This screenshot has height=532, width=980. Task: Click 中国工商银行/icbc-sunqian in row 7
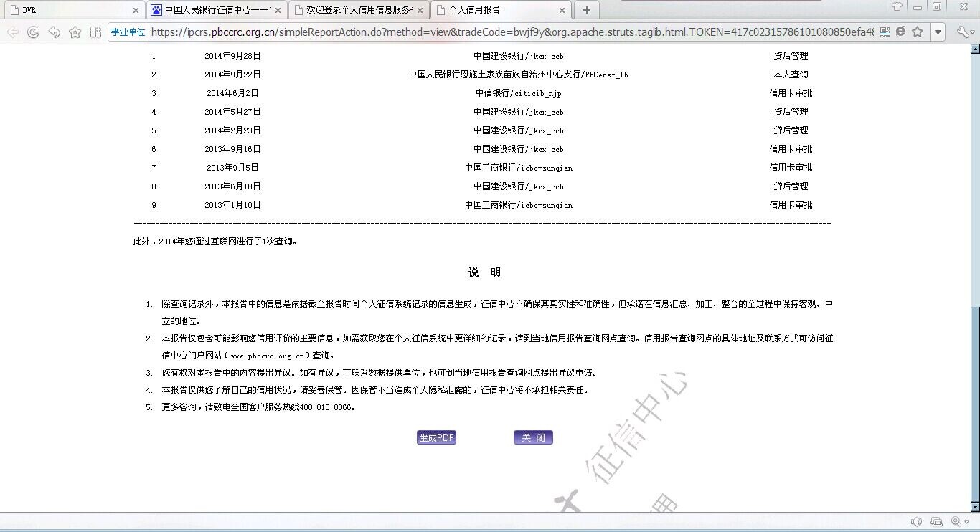(x=519, y=168)
